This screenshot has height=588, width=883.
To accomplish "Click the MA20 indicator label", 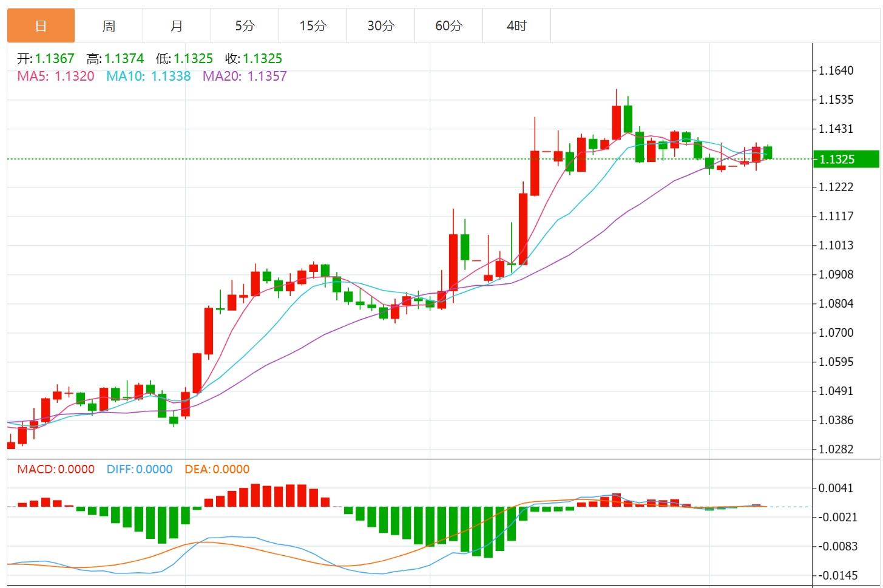I will [245, 76].
